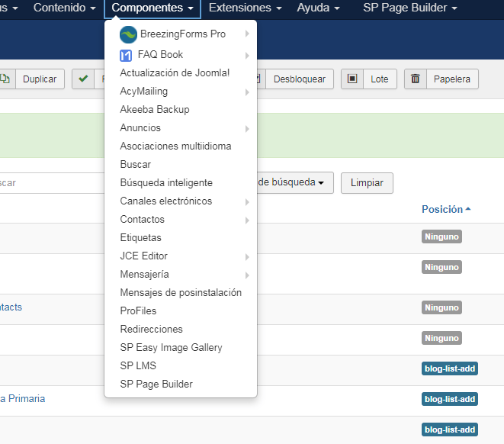Sort by Posición column header
This screenshot has width=504, height=444.
[446, 210]
